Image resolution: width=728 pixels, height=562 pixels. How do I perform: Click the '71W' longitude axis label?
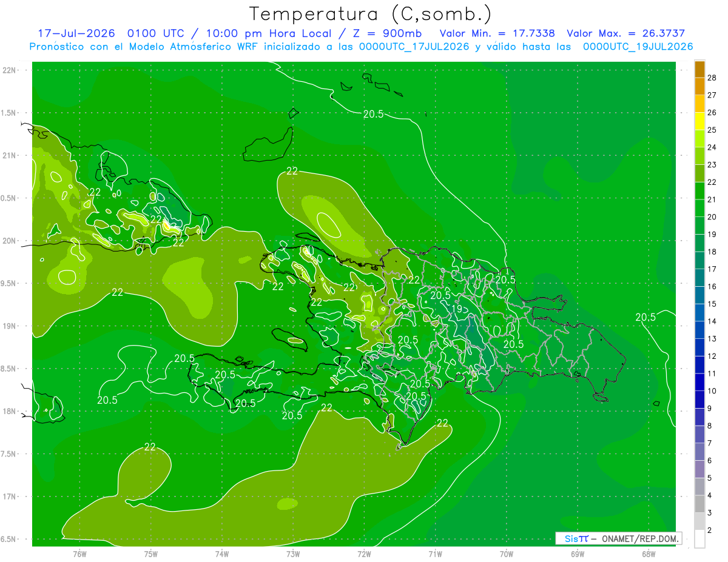coord(435,554)
